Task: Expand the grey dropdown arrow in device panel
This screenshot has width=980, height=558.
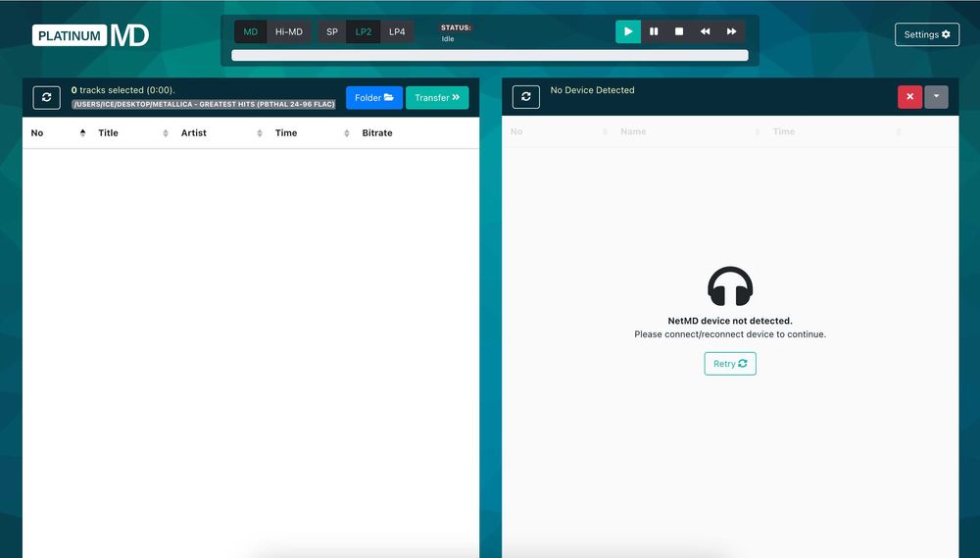Action: click(936, 97)
